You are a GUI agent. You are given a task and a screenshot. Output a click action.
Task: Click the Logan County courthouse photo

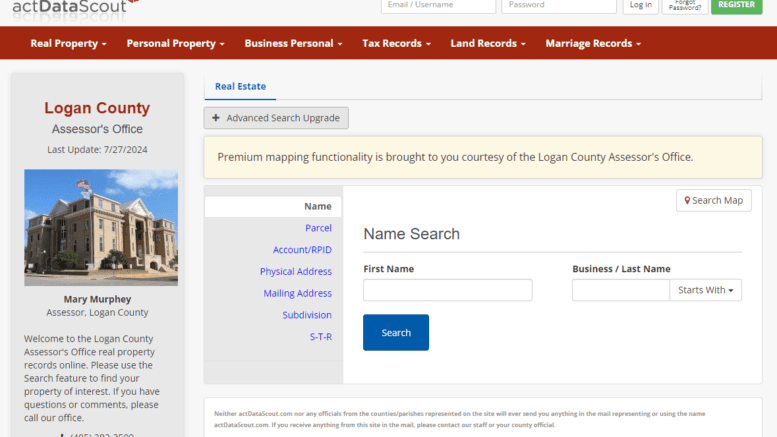coord(101,227)
